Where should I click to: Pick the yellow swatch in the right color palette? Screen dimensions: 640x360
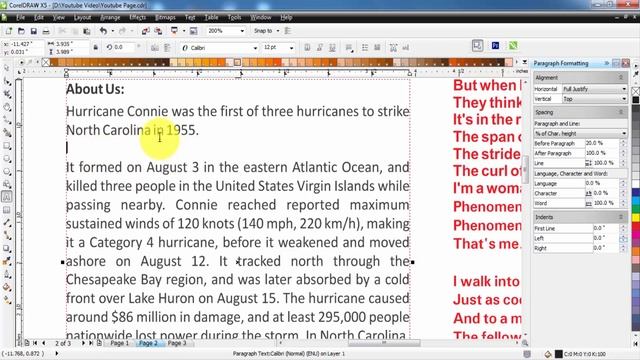[636, 218]
